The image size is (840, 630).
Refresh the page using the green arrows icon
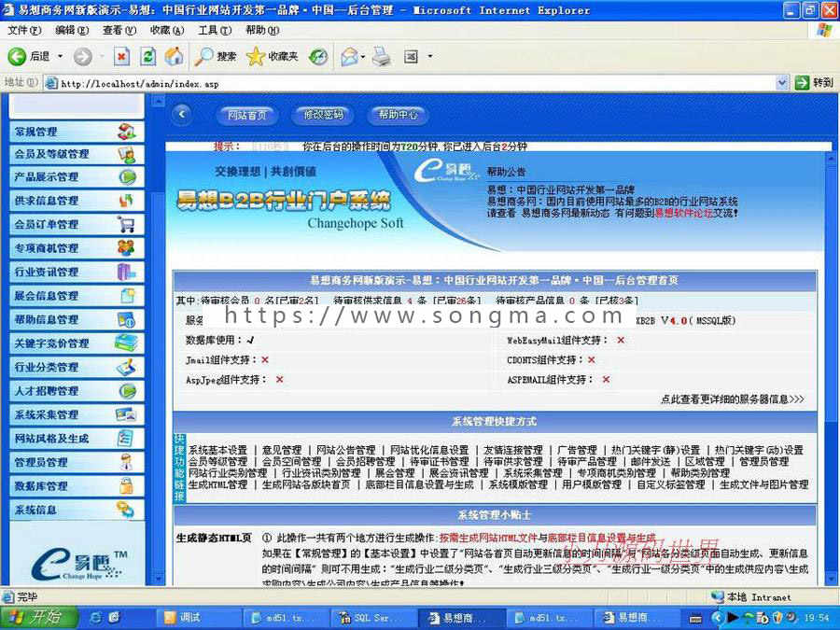(x=147, y=56)
